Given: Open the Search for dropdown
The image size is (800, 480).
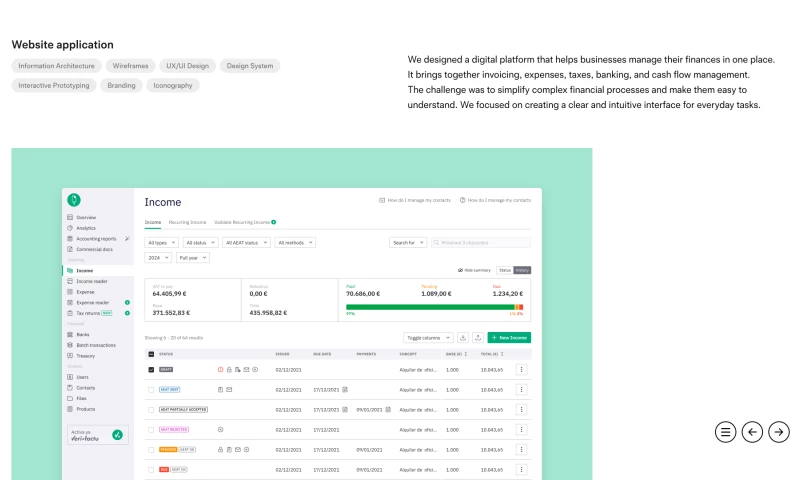Looking at the screenshot, I should [x=408, y=243].
